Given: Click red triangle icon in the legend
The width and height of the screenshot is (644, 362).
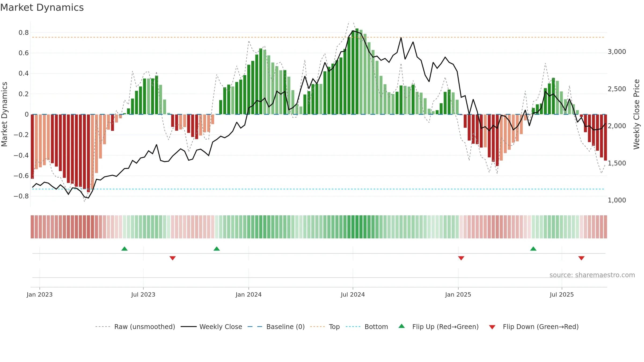Looking at the screenshot, I should [x=492, y=327].
